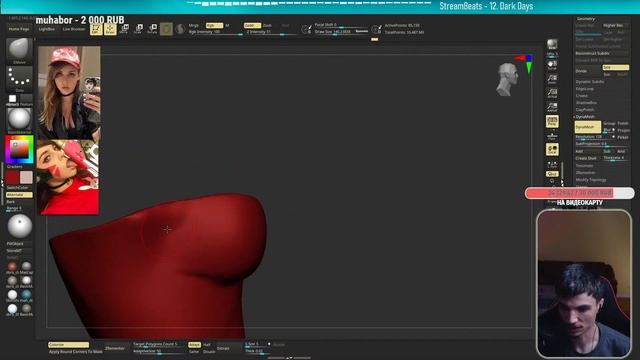Click the focal shift brush circle icon
Image resolution: width=640 pixels, height=360 pixels.
(306, 29)
